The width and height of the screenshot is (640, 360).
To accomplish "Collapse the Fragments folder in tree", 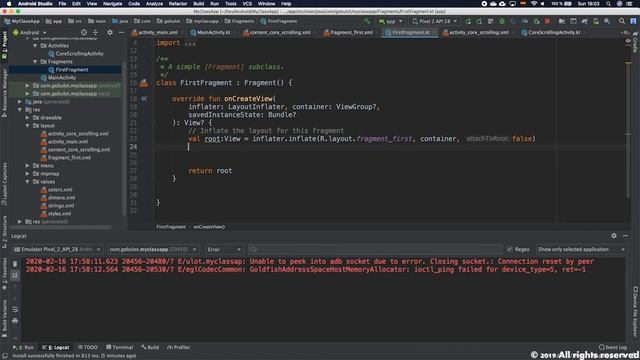I will (35, 62).
